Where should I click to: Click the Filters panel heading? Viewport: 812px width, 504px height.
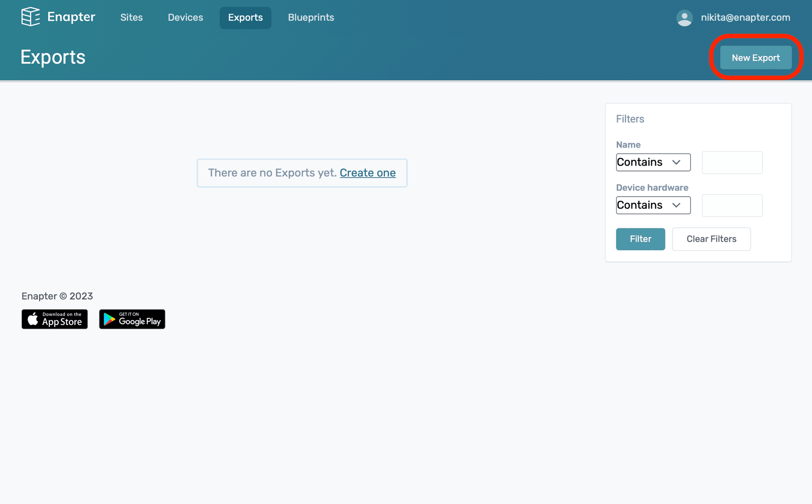[630, 119]
